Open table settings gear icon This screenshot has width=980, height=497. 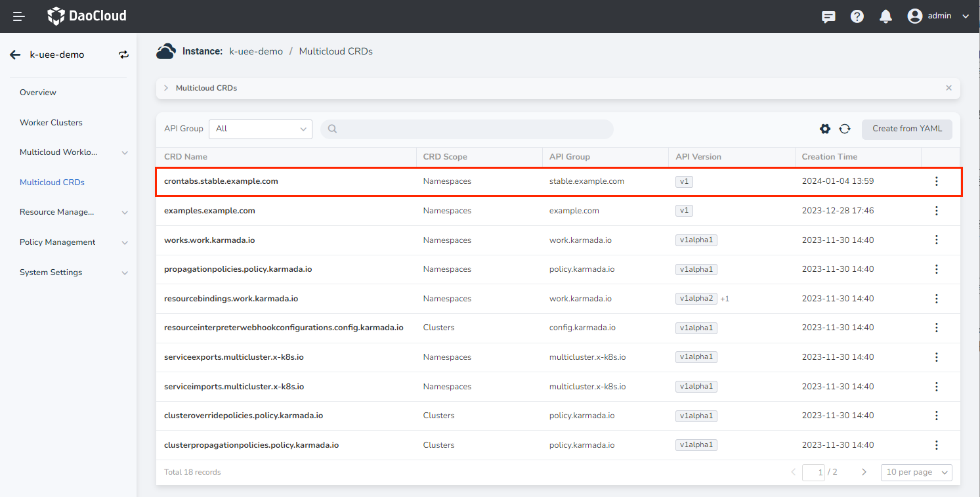(825, 129)
